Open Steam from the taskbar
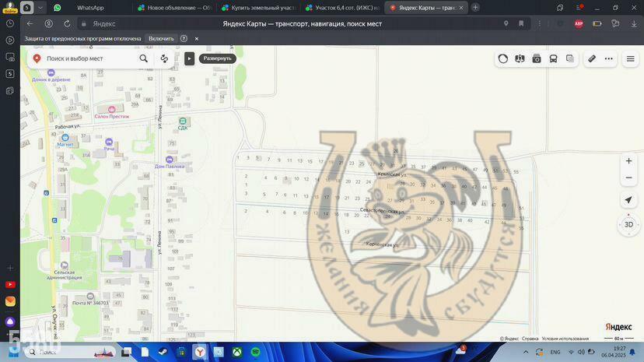 163,352
